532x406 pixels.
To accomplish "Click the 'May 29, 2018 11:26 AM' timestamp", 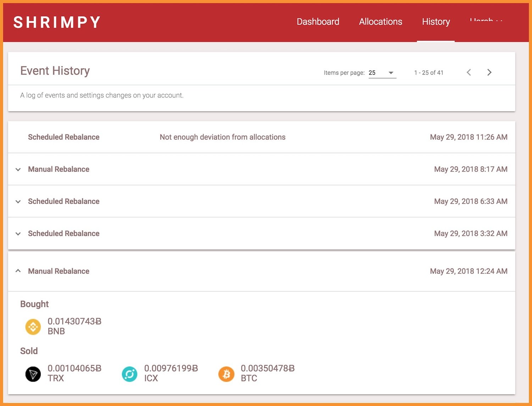I will point(469,137).
